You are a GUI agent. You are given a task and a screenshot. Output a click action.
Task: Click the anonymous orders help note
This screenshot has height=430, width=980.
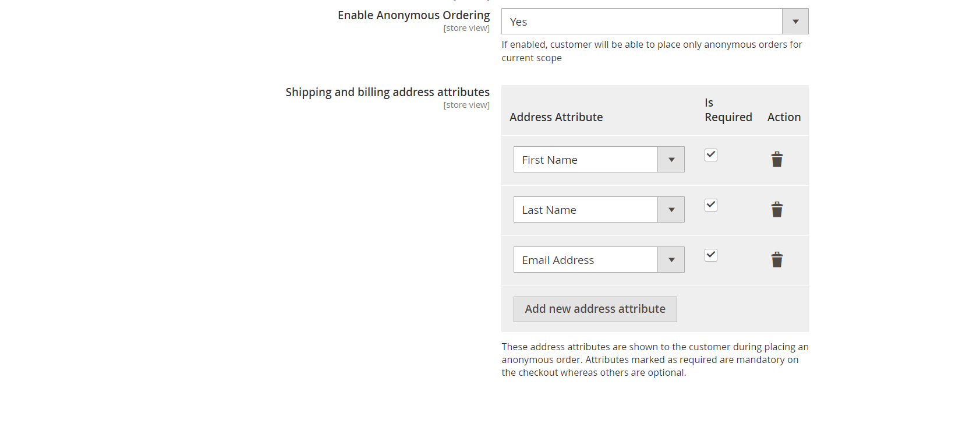click(652, 51)
